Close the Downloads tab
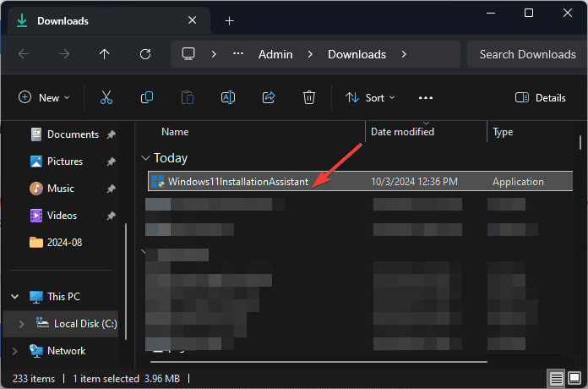The height and width of the screenshot is (389, 588). tap(192, 20)
